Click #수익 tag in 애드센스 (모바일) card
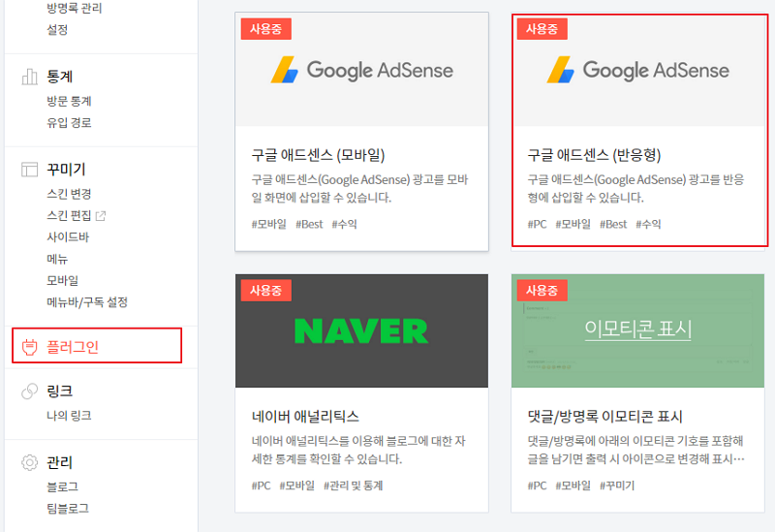775x532 pixels. 345,224
